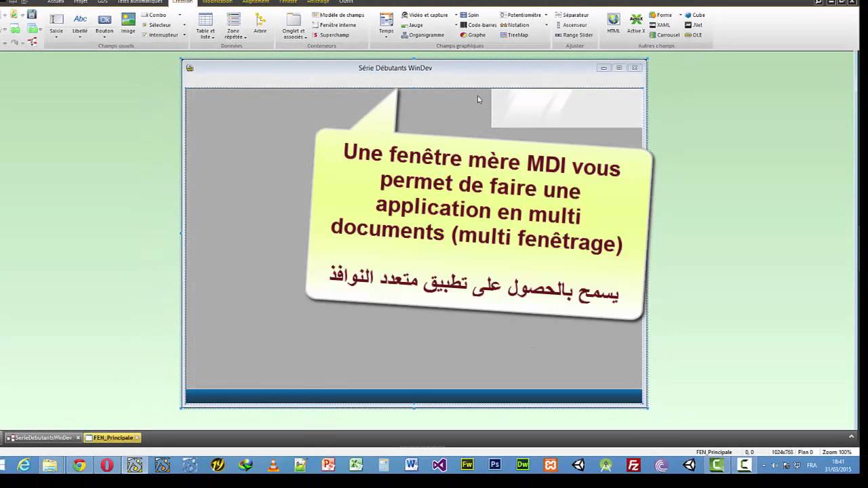Viewport: 868px width, 488px height.
Task: Open Internet Explorer from taskbar
Action: 24,465
